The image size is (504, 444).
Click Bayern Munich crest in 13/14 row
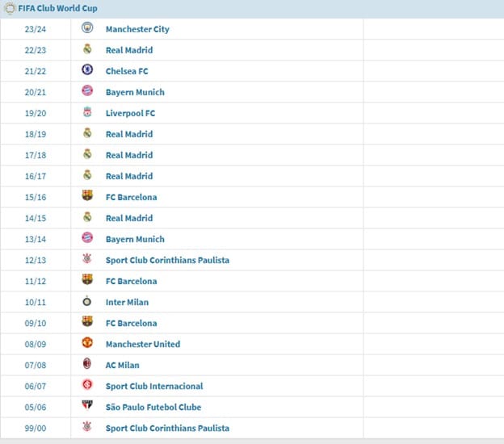tap(87, 237)
